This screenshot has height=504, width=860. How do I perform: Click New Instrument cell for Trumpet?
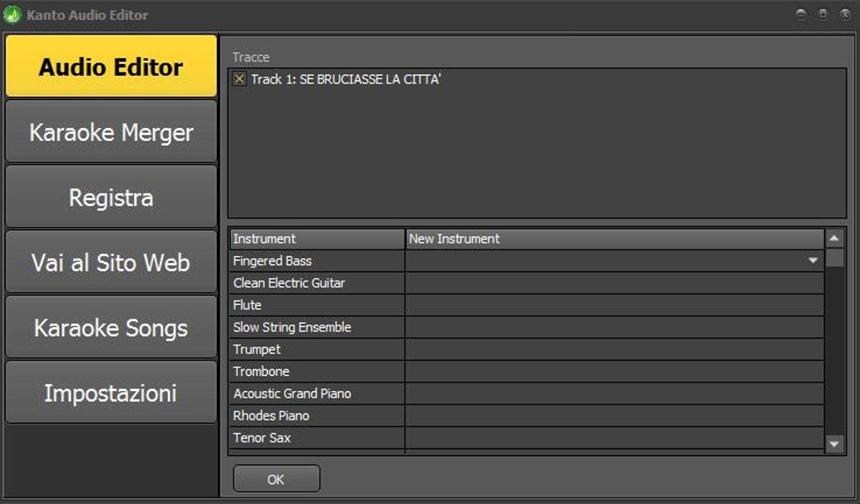click(615, 350)
